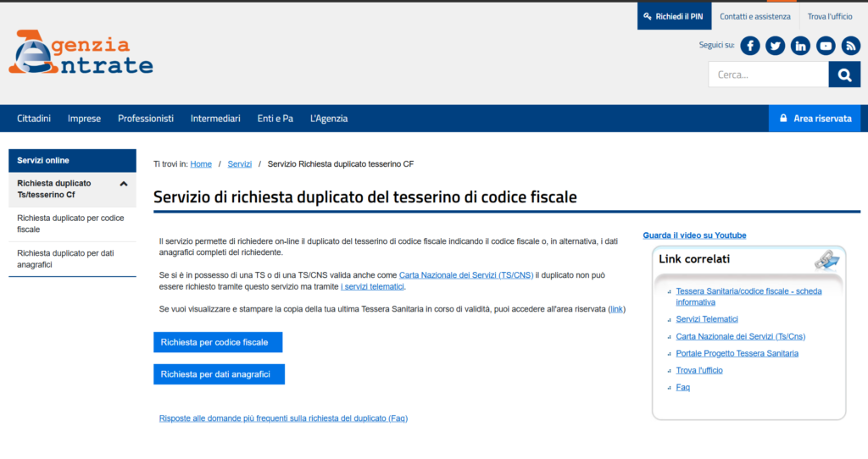This screenshot has width=868, height=459.
Task: Click the paperclip icon in Link correlati
Action: pyautogui.click(x=826, y=259)
